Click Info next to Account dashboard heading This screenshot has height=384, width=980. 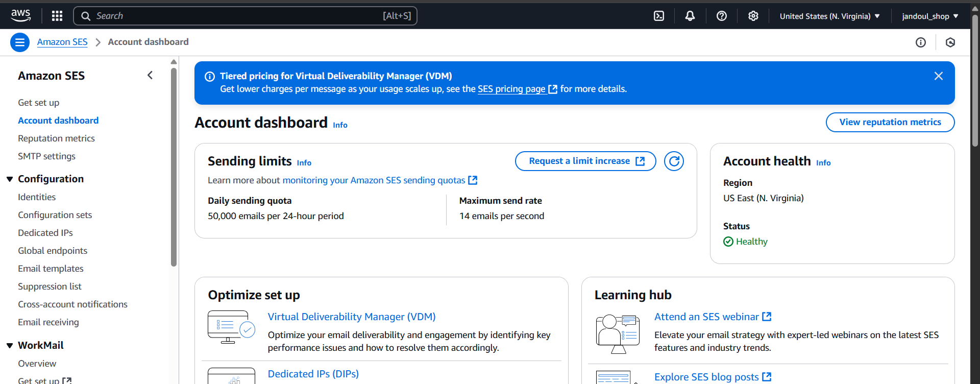pyautogui.click(x=340, y=125)
